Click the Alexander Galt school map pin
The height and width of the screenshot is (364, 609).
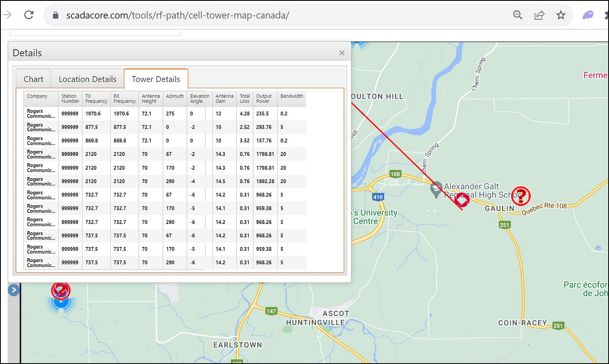tap(436, 189)
